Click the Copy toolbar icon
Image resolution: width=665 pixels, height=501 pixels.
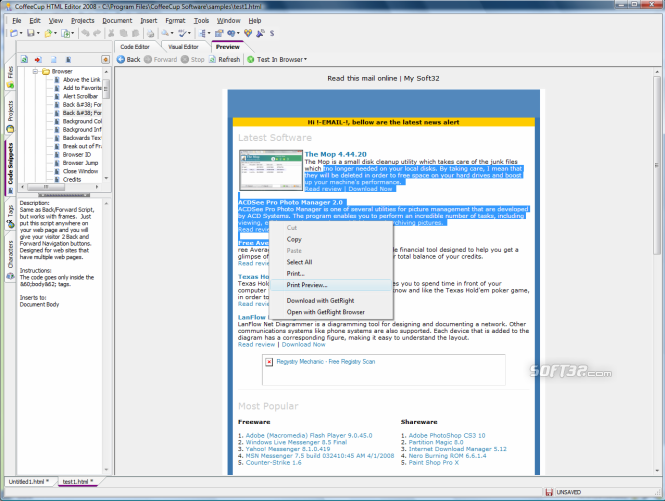tap(123, 33)
